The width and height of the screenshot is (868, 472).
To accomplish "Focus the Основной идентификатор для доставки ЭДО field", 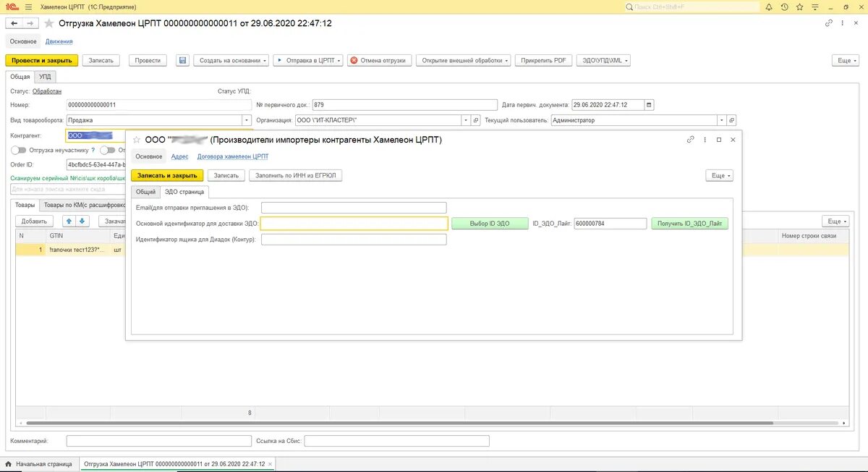I will [x=354, y=224].
